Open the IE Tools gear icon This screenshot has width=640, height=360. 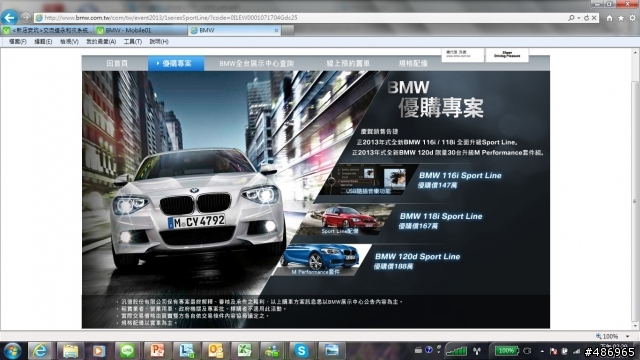coord(632,18)
